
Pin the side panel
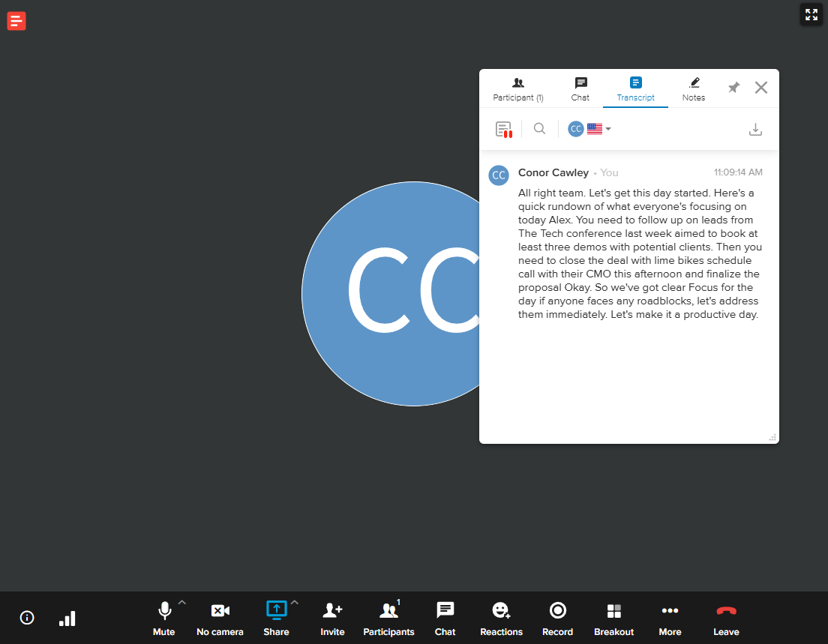[733, 88]
